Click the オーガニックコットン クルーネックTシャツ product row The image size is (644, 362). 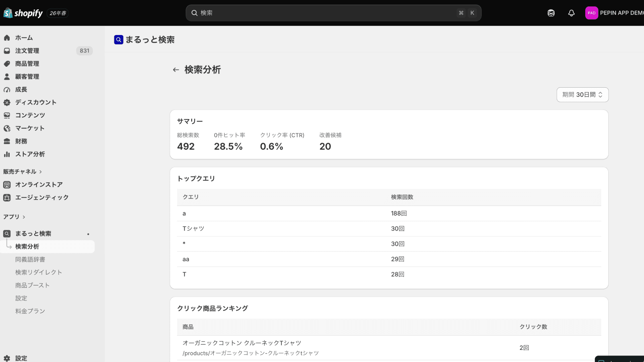tap(389, 348)
